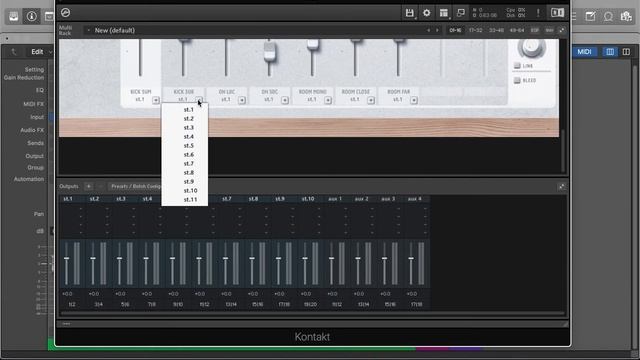The image size is (640, 360).
Task: Open Logic inspector info icon
Action: point(31,16)
